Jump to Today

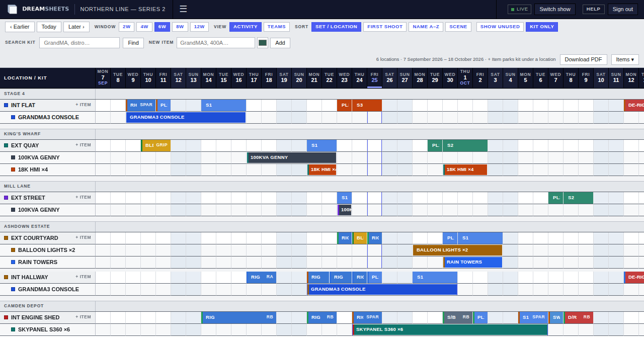pos(49,27)
